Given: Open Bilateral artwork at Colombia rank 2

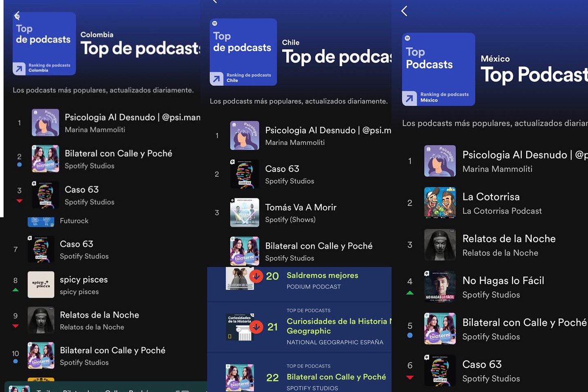Looking at the screenshot, I should coord(46,159).
